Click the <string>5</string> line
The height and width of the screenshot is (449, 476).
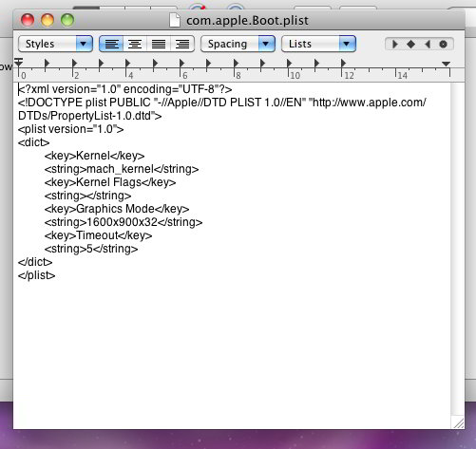[91, 249]
